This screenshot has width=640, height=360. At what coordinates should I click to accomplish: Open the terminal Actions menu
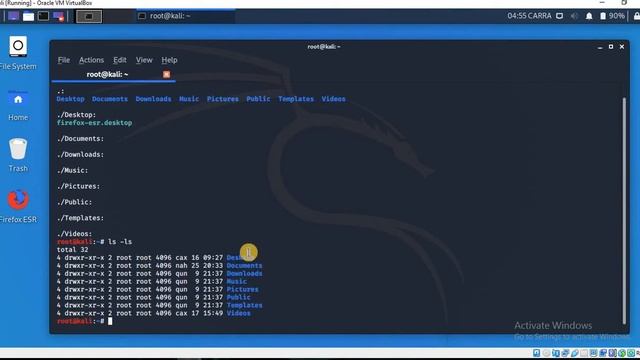point(91,60)
